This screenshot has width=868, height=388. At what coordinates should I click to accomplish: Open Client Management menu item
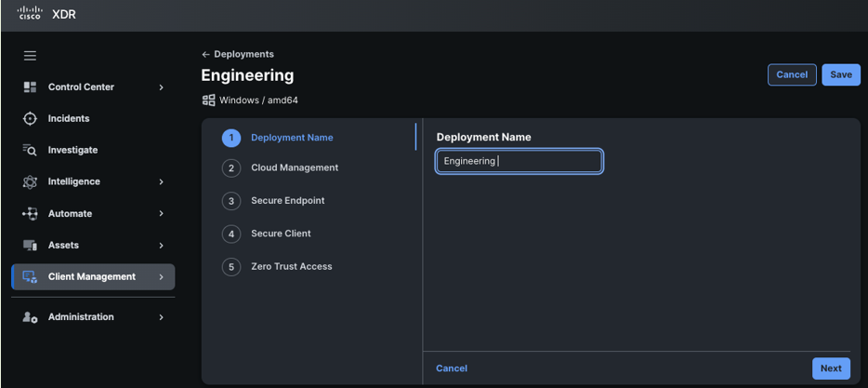[x=93, y=276]
